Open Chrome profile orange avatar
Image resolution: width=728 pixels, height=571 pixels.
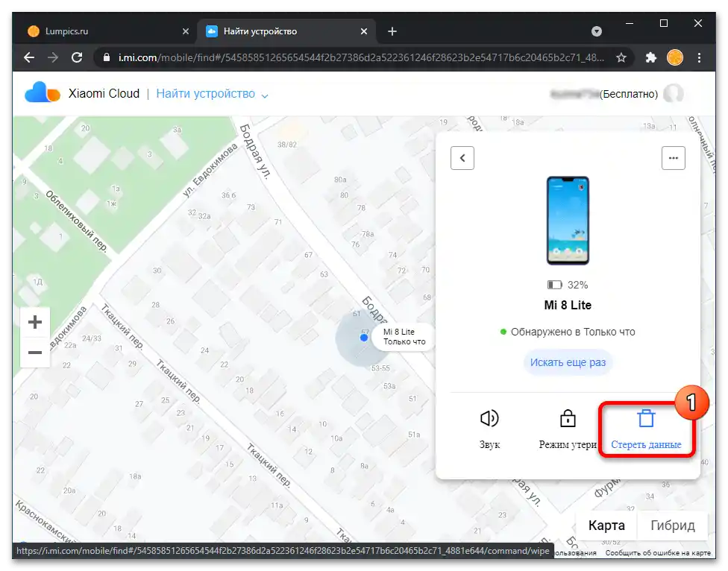pyautogui.click(x=674, y=57)
